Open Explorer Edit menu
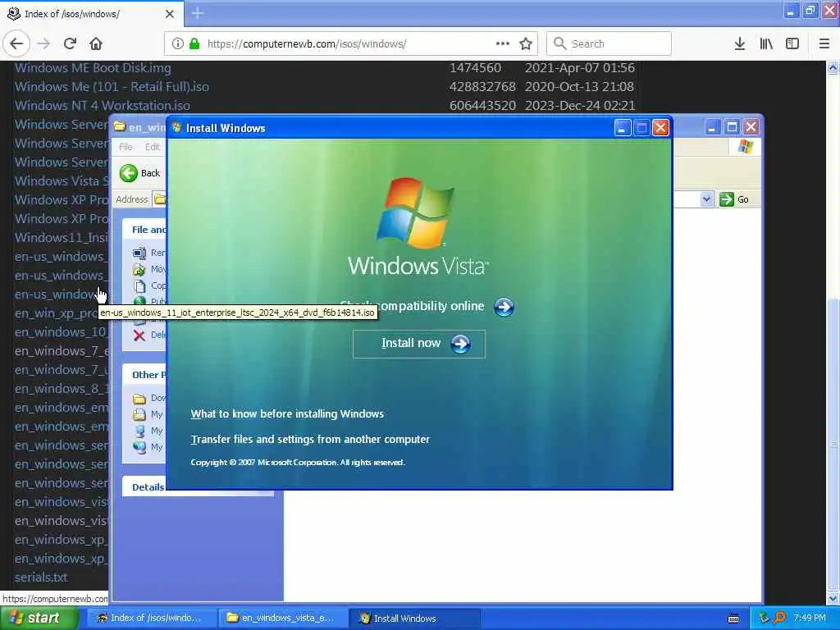Image resolution: width=840 pixels, height=630 pixels. (152, 147)
